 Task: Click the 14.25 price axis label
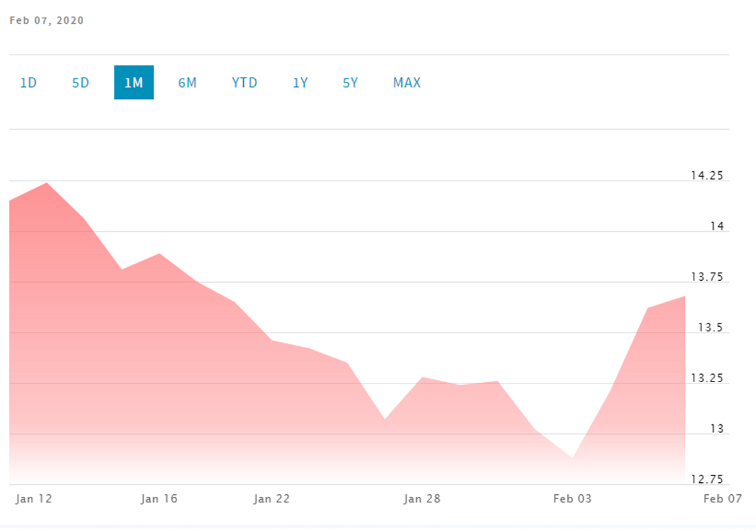point(707,176)
